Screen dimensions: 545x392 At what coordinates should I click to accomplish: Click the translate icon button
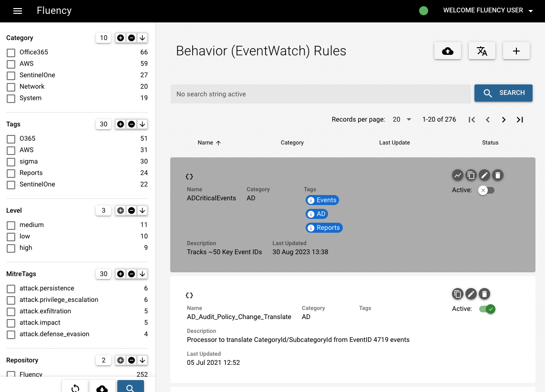pos(482,51)
